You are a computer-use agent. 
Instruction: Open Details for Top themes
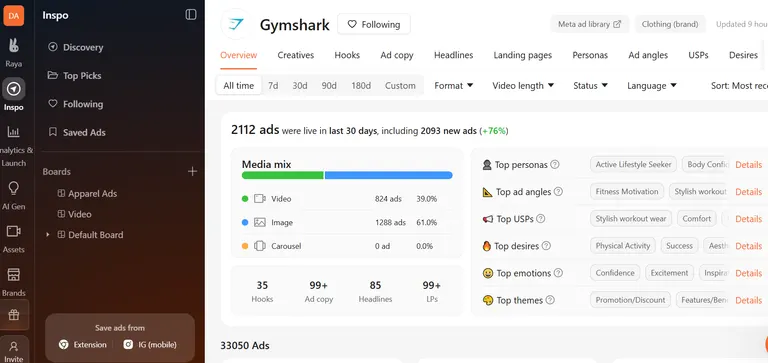click(748, 300)
